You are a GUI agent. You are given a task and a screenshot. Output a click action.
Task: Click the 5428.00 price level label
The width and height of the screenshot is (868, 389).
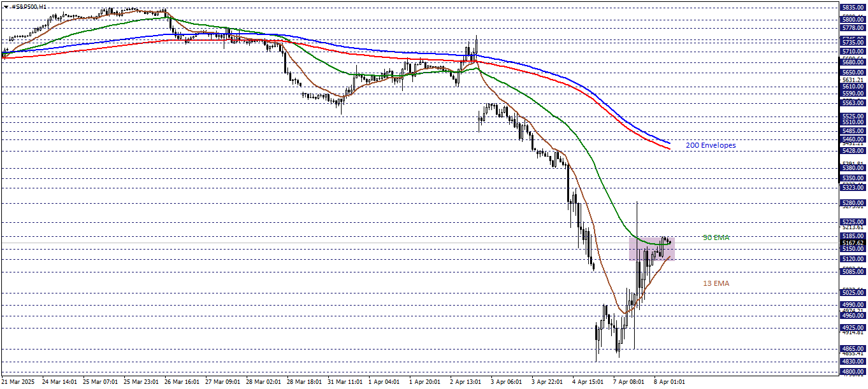(x=853, y=151)
